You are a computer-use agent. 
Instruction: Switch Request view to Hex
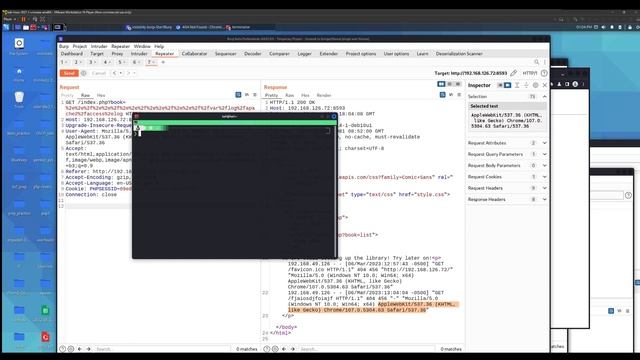(101, 95)
